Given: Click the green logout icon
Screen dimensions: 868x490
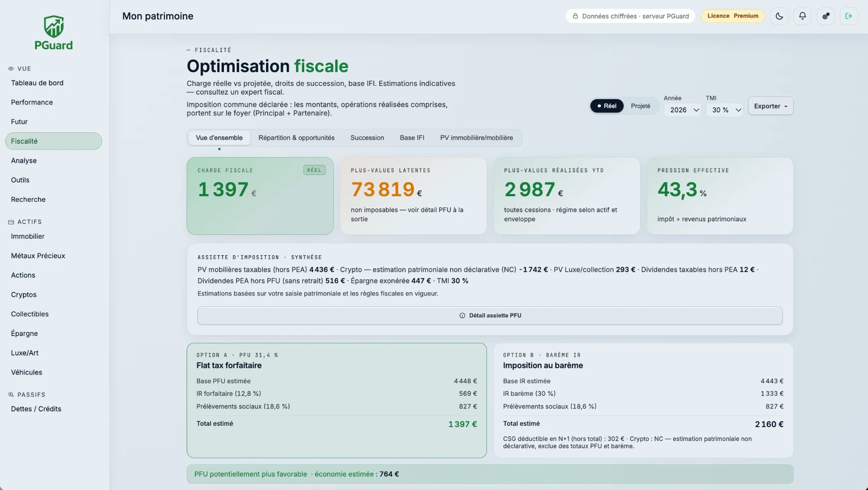Looking at the screenshot, I should (x=848, y=16).
